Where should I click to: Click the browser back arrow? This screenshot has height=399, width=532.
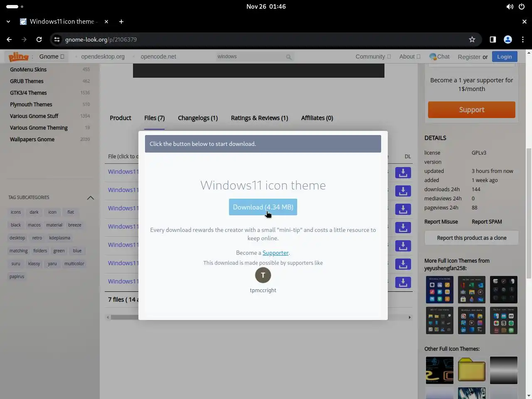[x=9, y=39]
